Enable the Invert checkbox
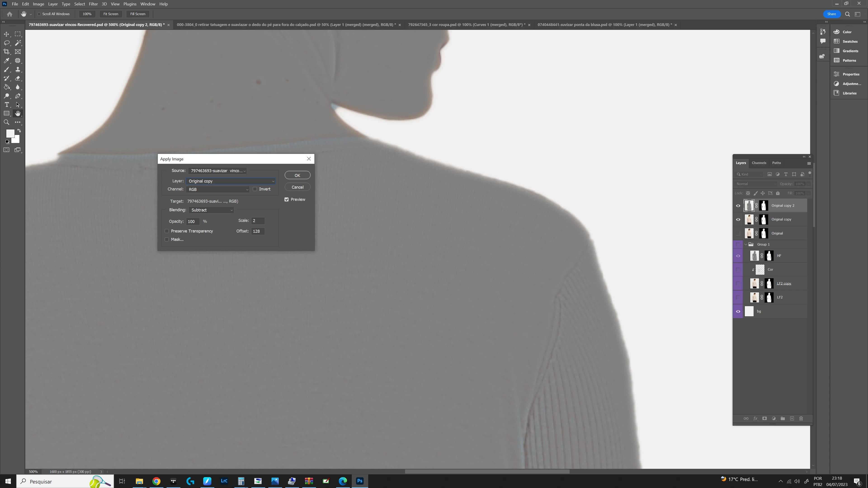868x488 pixels. [x=255, y=189]
